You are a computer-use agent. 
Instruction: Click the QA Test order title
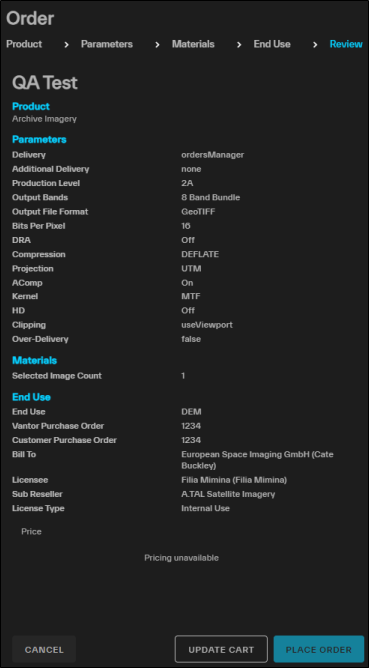pos(45,82)
